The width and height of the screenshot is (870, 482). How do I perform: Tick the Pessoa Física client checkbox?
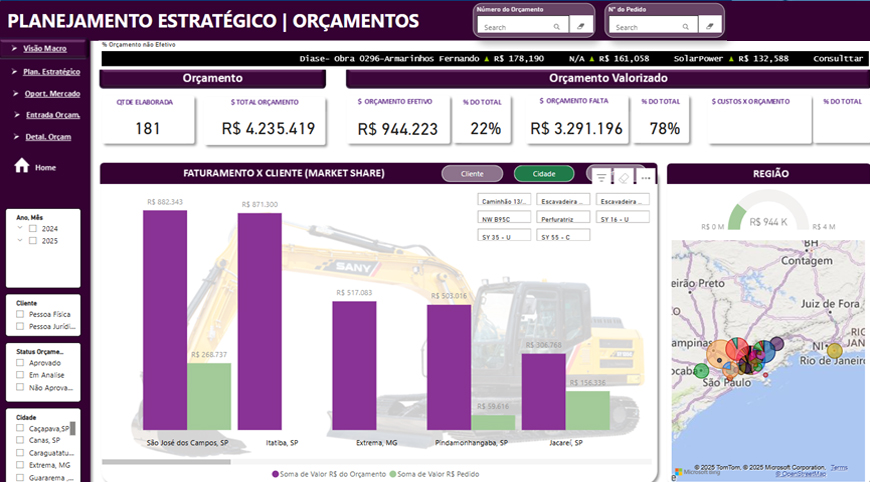(x=21, y=314)
